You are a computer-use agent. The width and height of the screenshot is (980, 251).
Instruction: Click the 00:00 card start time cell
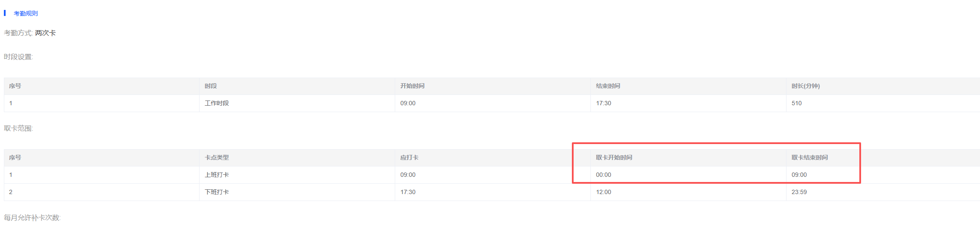click(x=603, y=175)
